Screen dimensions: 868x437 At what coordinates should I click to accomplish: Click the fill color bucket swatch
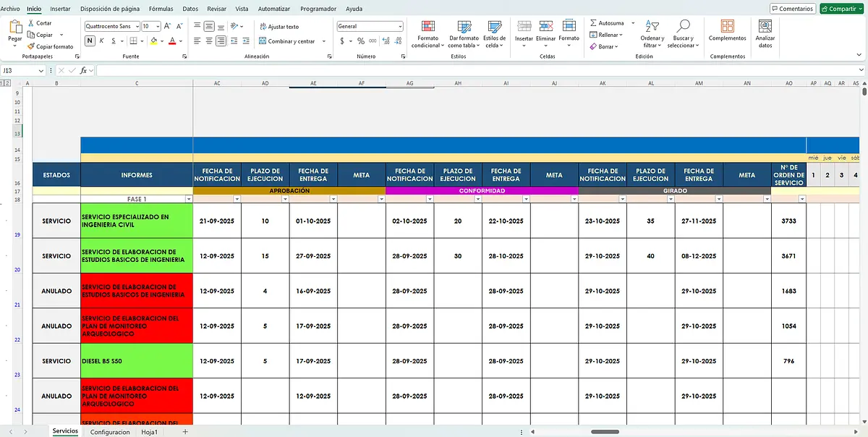tap(154, 41)
